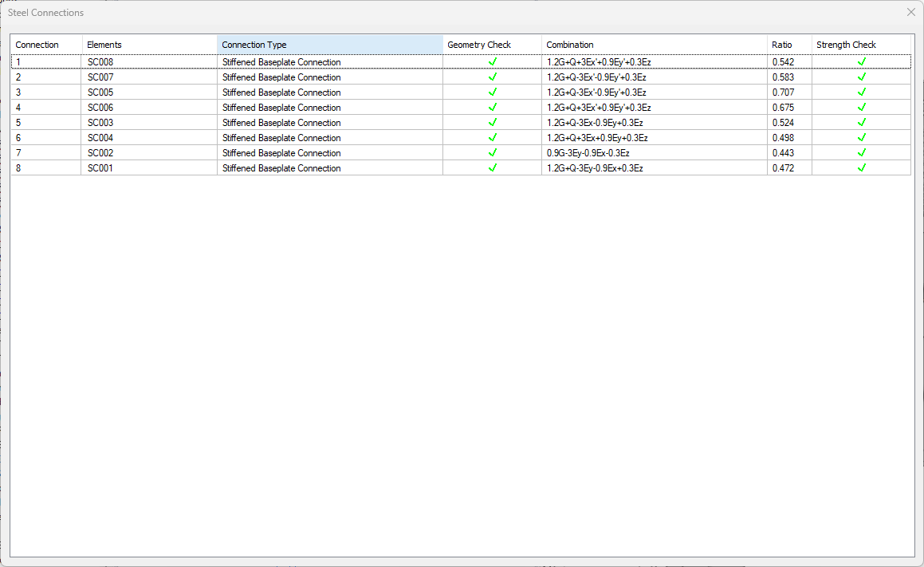Viewport: 924px width, 567px height.
Task: Click the strength check mark for ratio 0.498
Action: point(862,137)
